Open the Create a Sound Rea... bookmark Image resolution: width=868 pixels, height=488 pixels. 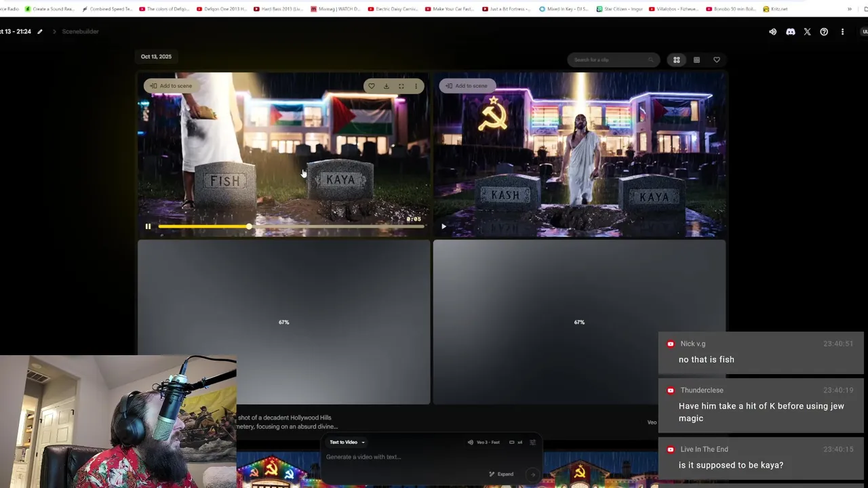pos(50,9)
